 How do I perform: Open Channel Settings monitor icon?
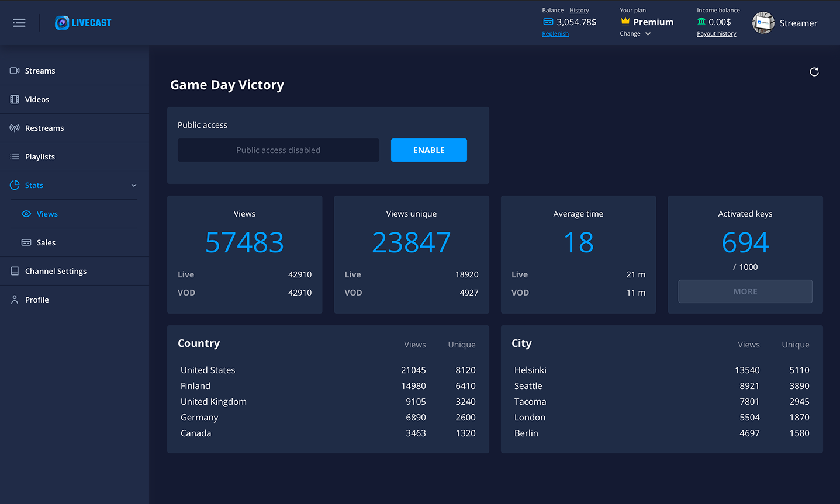click(13, 271)
